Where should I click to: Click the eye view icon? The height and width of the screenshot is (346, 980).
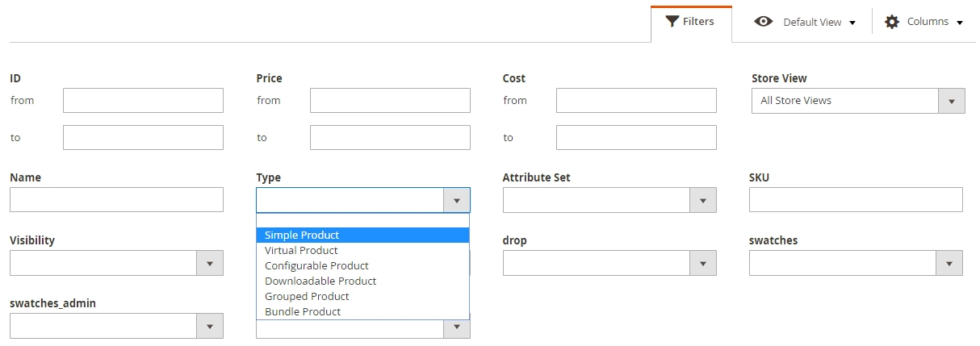click(x=763, y=22)
